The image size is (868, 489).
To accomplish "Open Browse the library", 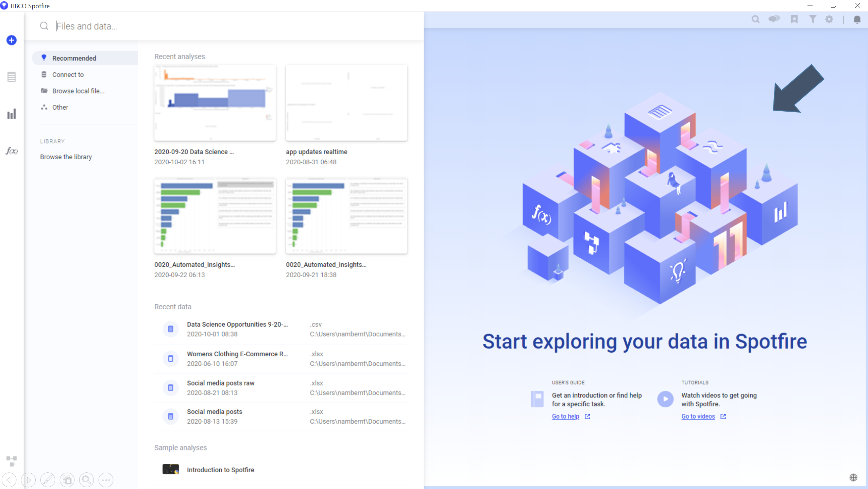I will [x=66, y=157].
